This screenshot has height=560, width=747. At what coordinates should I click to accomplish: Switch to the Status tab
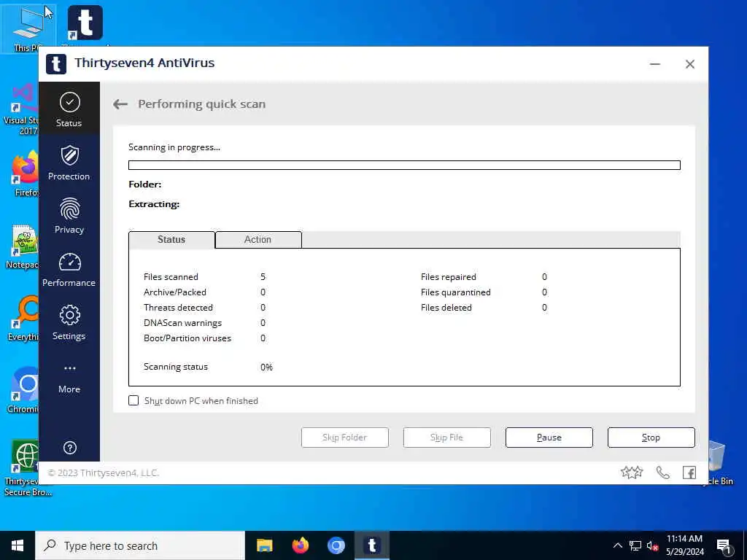tap(171, 239)
